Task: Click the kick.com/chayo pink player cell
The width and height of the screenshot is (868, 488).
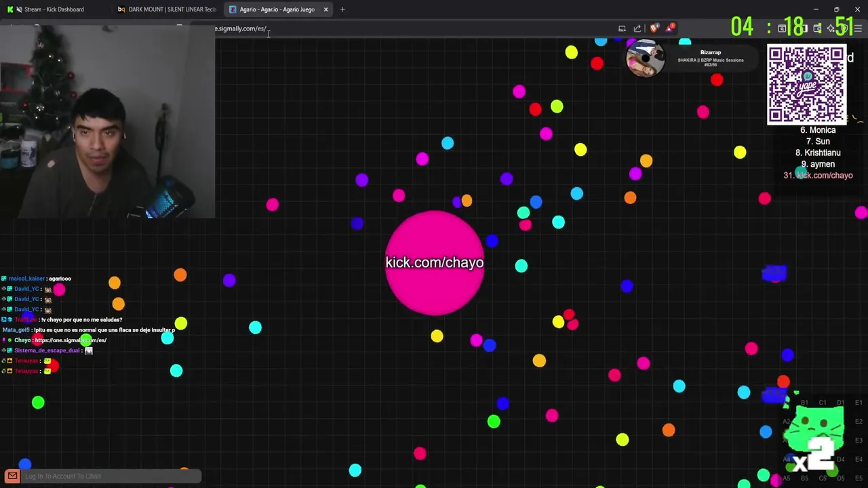Action: (435, 263)
